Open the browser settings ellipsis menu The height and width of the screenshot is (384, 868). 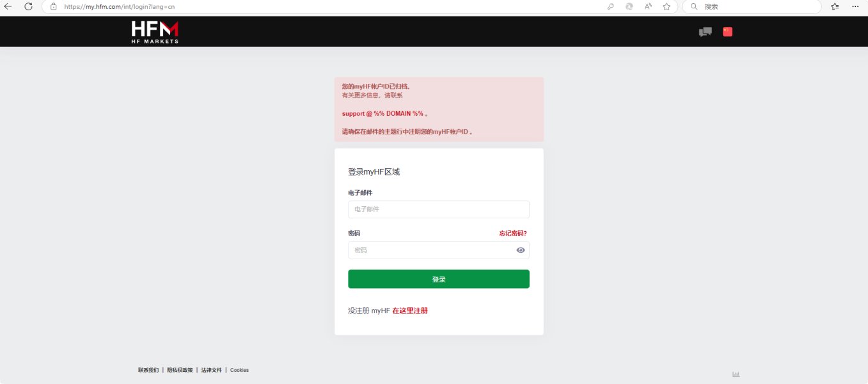pos(855,6)
